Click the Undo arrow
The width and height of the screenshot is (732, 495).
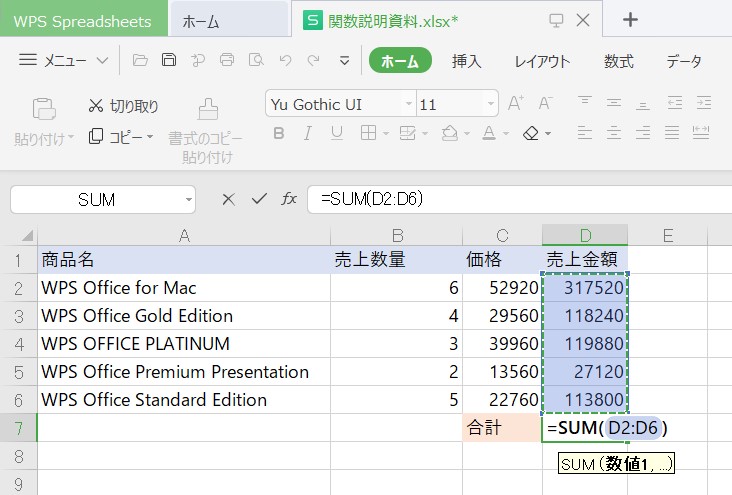(x=285, y=60)
